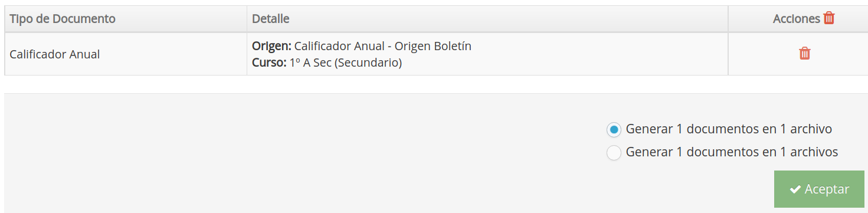
Task: Delete the Calificador Anual row via trash icon
Action: coord(805,54)
